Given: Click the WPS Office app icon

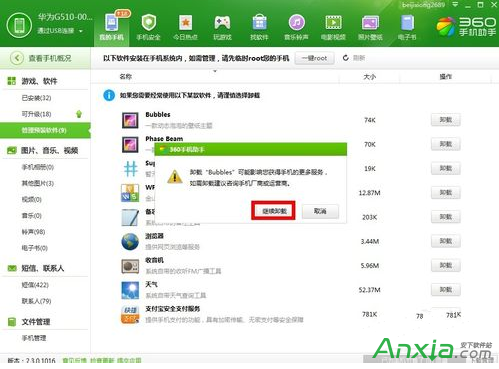Looking at the screenshot, I should [130, 193].
